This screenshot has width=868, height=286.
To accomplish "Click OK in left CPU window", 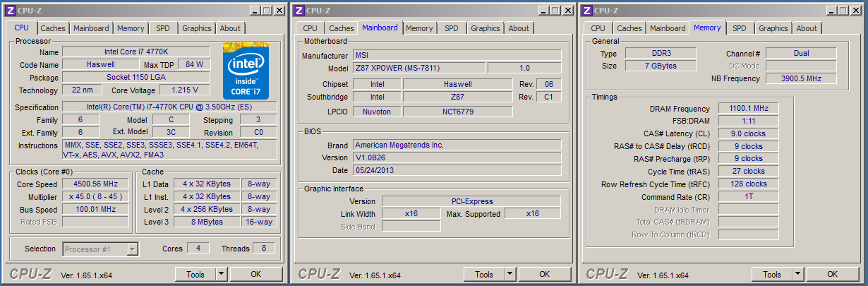I will click(x=256, y=274).
